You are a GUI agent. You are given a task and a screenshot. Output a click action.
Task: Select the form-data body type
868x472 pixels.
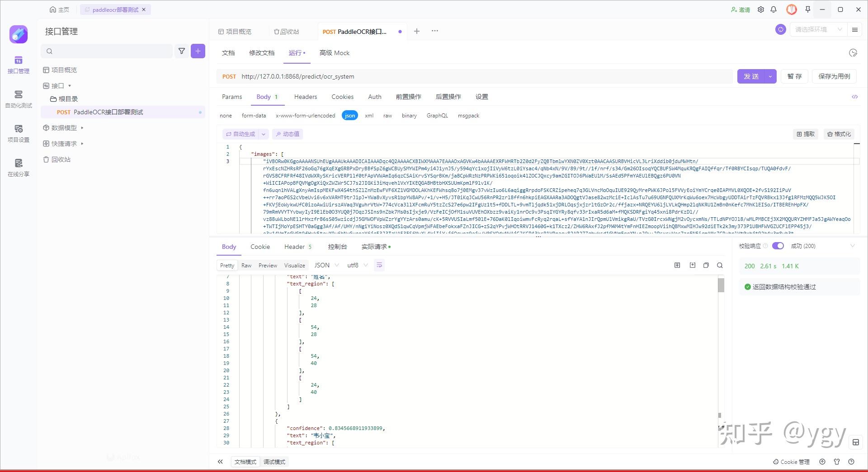point(254,116)
